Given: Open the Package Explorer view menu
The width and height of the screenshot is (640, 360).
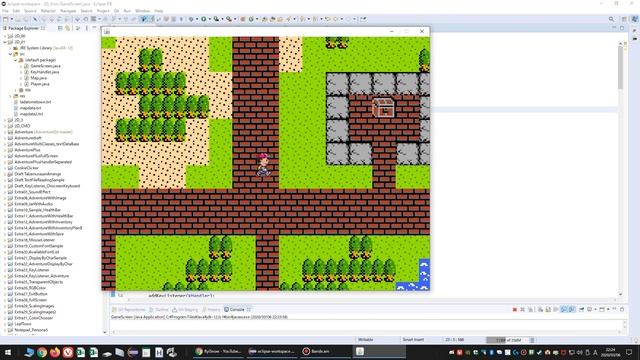Looking at the screenshot, I should point(87,28).
